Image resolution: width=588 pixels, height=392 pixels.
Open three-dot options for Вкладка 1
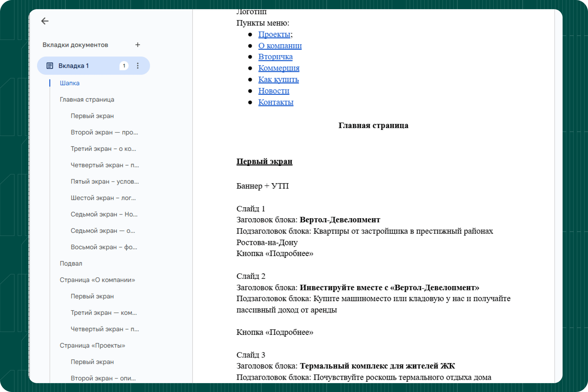point(138,66)
